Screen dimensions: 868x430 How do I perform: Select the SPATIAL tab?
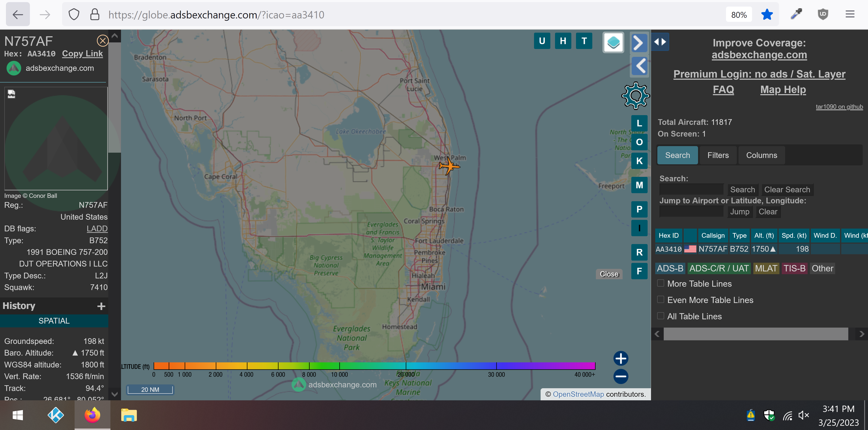(54, 321)
